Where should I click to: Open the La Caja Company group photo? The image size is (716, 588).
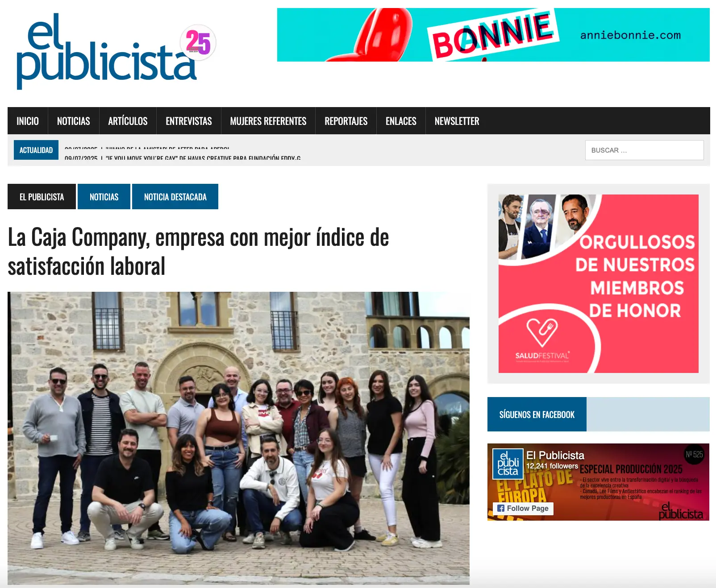pos(238,438)
